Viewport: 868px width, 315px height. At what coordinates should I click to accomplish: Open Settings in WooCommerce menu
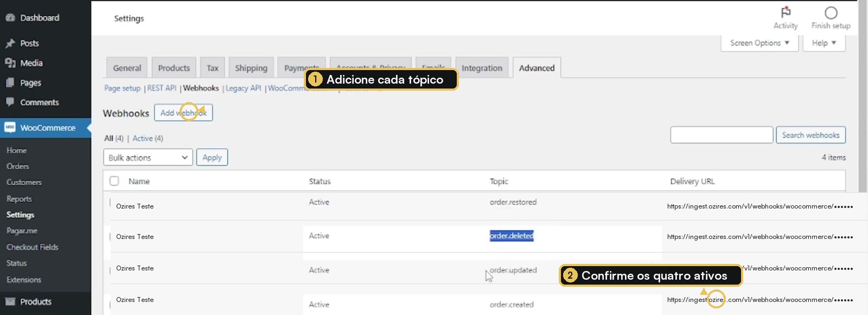(20, 215)
